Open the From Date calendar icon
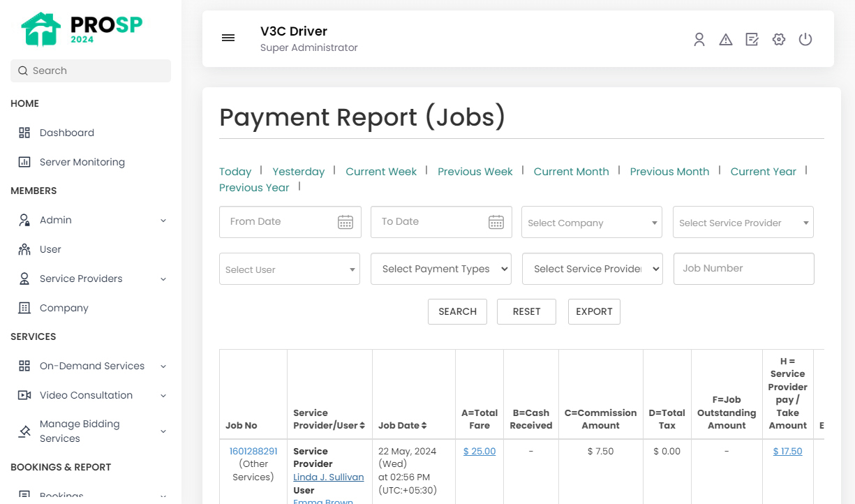Viewport: 855px width, 504px height. tap(345, 222)
